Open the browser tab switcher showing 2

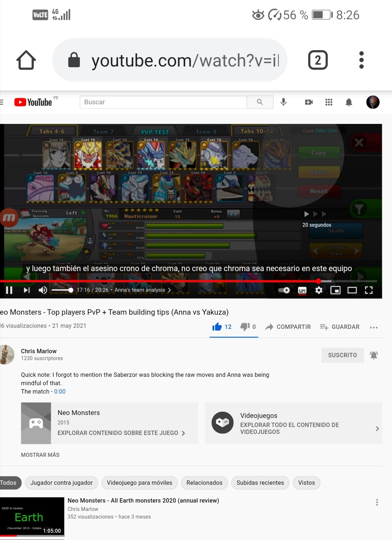point(318,60)
